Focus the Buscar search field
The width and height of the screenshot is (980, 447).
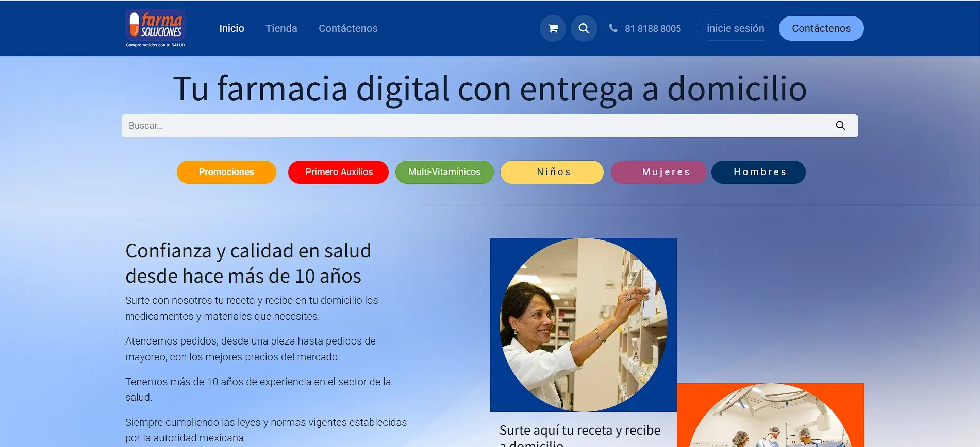point(474,126)
